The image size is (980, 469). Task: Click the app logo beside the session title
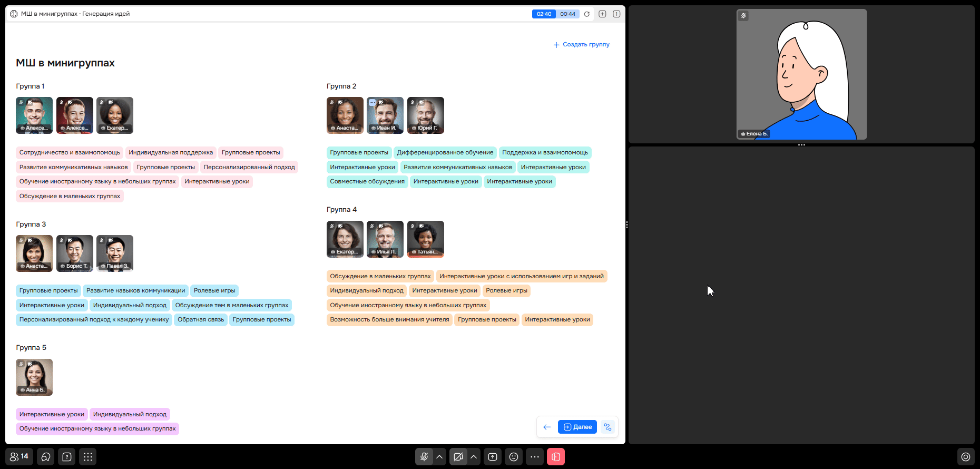pyautogui.click(x=14, y=14)
